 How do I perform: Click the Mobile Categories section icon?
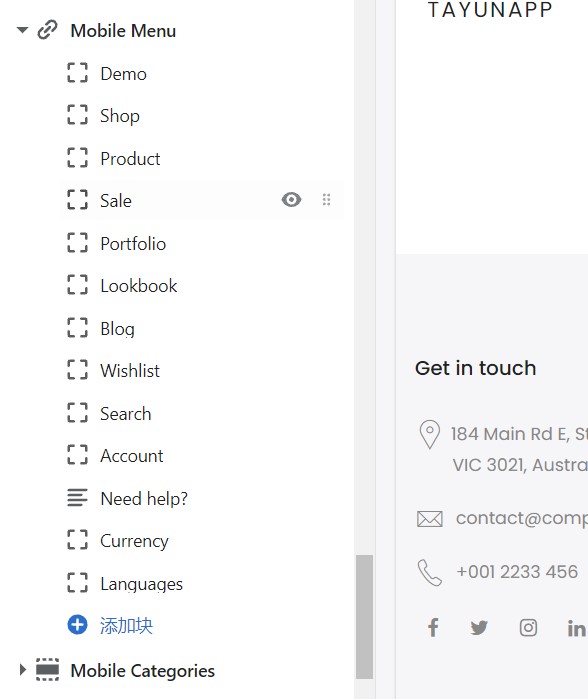47,670
